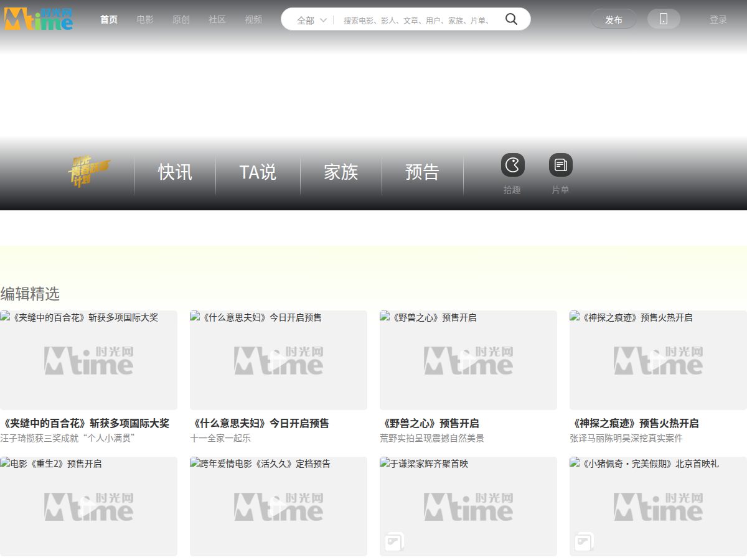Click the Mtime 时光网 logo

39,19
